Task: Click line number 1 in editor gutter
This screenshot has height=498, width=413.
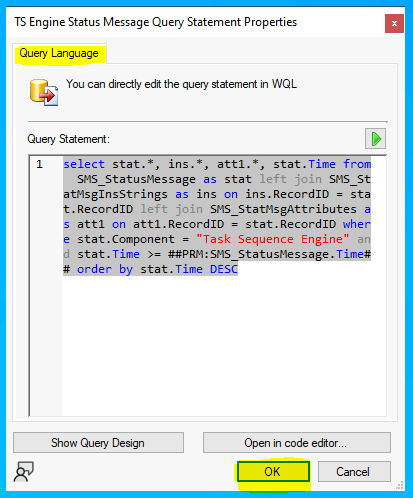Action: tap(39, 164)
